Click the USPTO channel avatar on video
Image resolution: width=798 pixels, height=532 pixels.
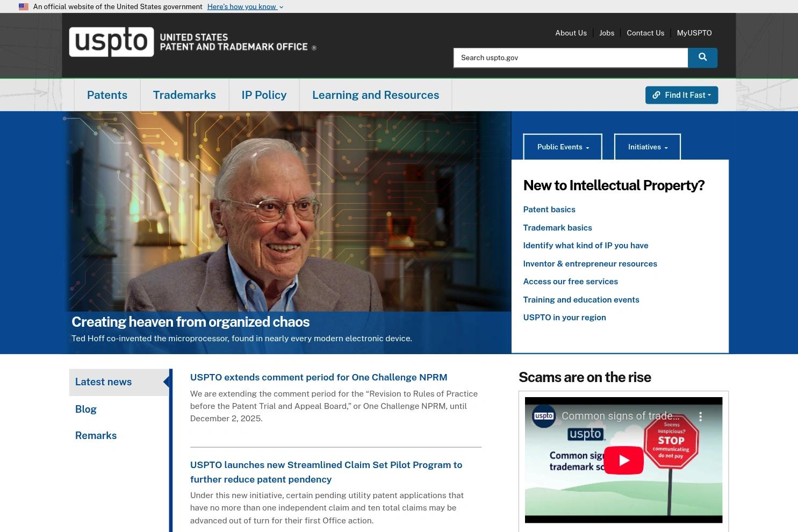pos(544,416)
